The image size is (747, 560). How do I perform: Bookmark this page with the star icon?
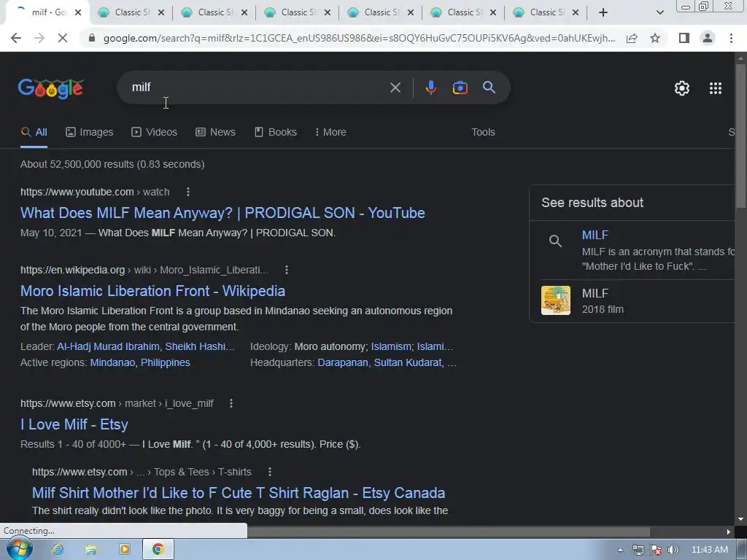(655, 38)
